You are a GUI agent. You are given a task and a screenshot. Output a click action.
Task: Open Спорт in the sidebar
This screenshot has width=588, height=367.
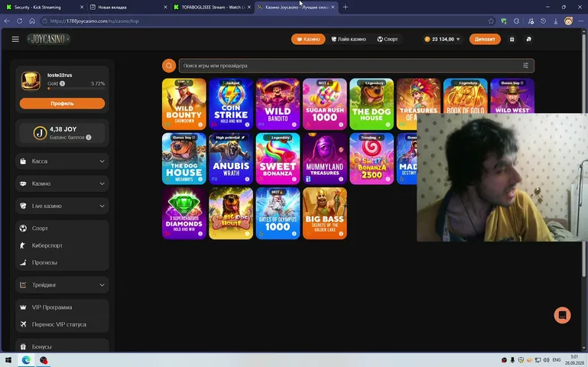click(62, 229)
